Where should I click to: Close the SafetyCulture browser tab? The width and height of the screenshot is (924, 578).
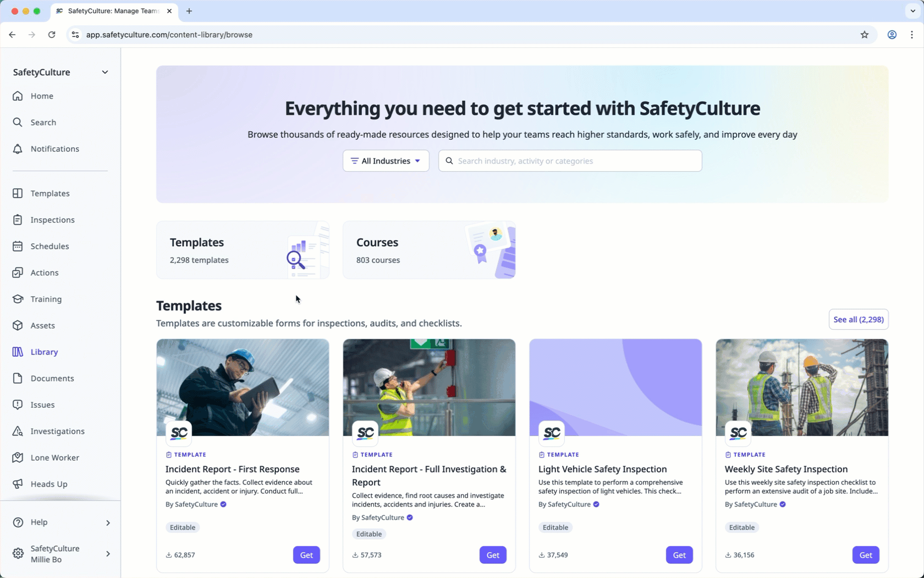pyautogui.click(x=169, y=11)
